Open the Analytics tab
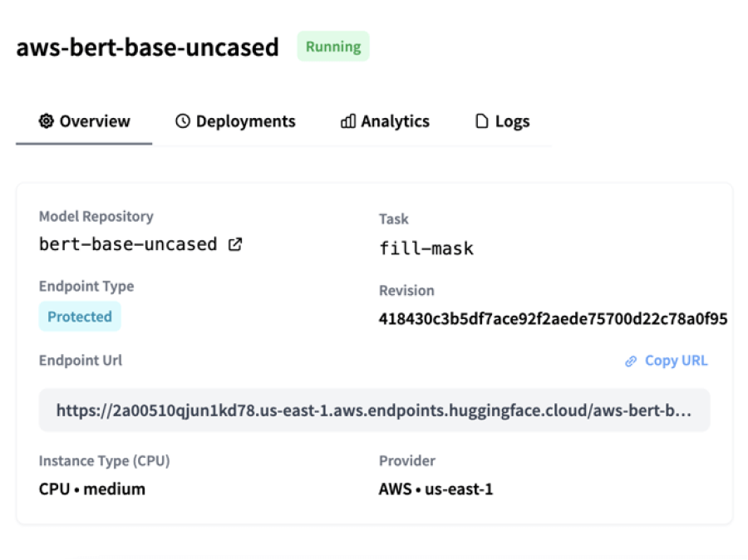Screen dimensions: 748x560 pyautogui.click(x=385, y=121)
